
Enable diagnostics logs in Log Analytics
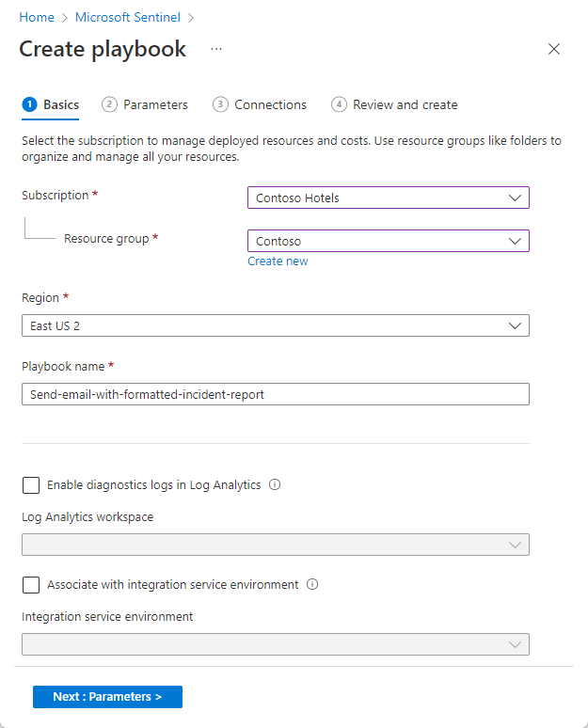click(31, 485)
